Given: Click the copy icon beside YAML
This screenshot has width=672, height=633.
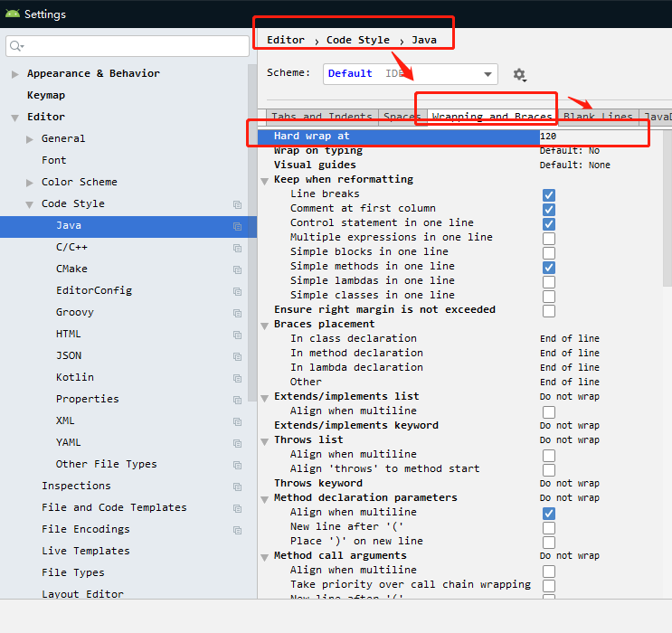Looking at the screenshot, I should coord(237,443).
